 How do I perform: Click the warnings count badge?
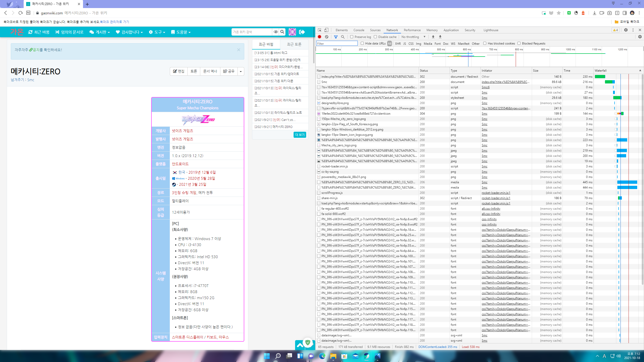(616, 30)
